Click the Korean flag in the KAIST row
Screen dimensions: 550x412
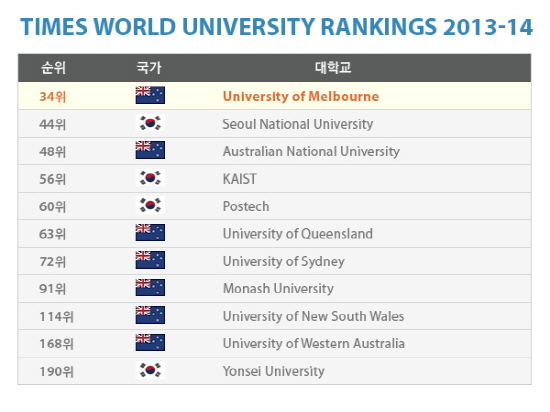(x=150, y=178)
